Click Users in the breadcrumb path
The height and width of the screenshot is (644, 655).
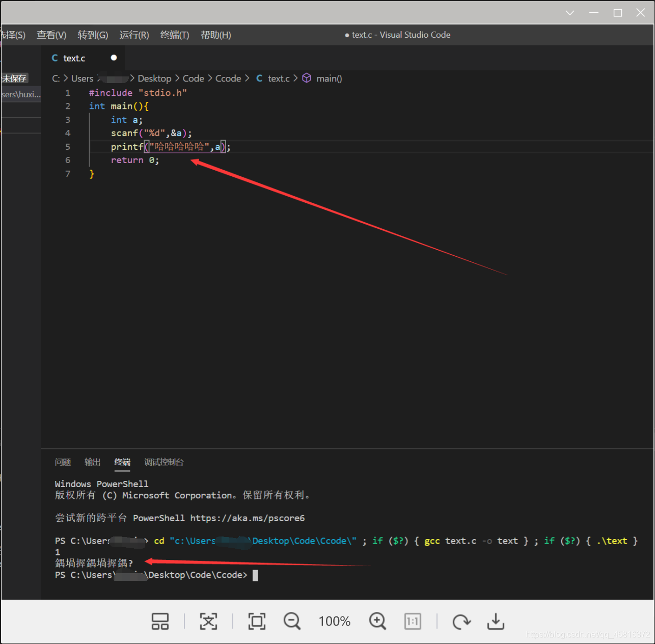click(x=82, y=78)
